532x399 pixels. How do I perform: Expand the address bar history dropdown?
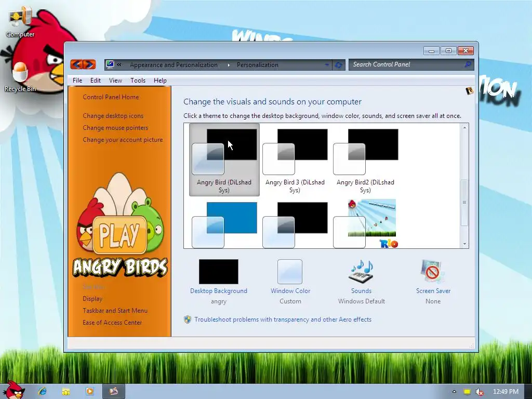[327, 64]
